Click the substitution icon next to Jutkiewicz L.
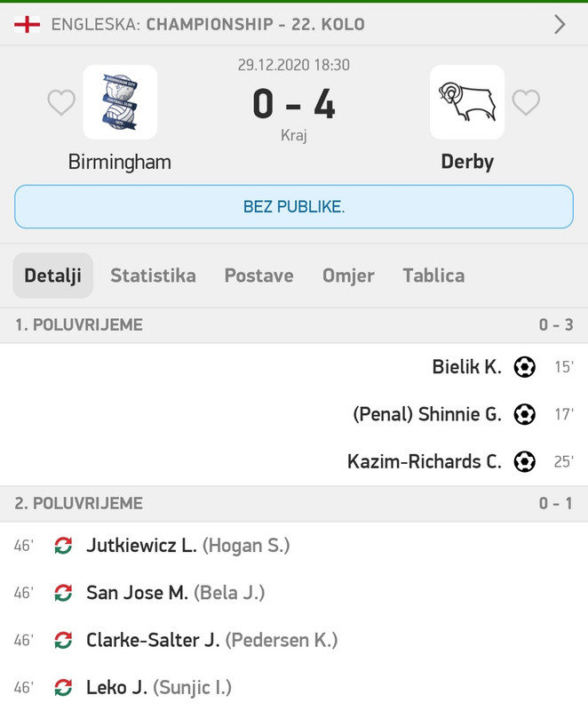Viewport: 588px width, 711px height. (x=63, y=545)
